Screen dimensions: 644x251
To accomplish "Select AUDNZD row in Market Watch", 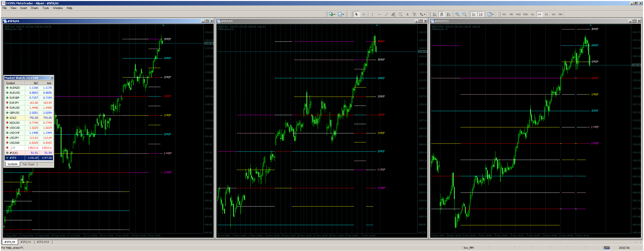I will pos(29,88).
